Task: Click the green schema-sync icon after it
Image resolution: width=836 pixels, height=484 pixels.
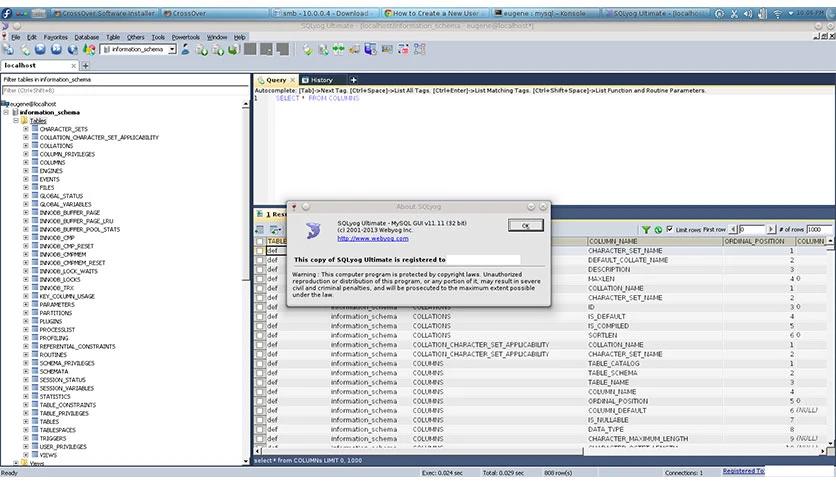Action: click(323, 50)
